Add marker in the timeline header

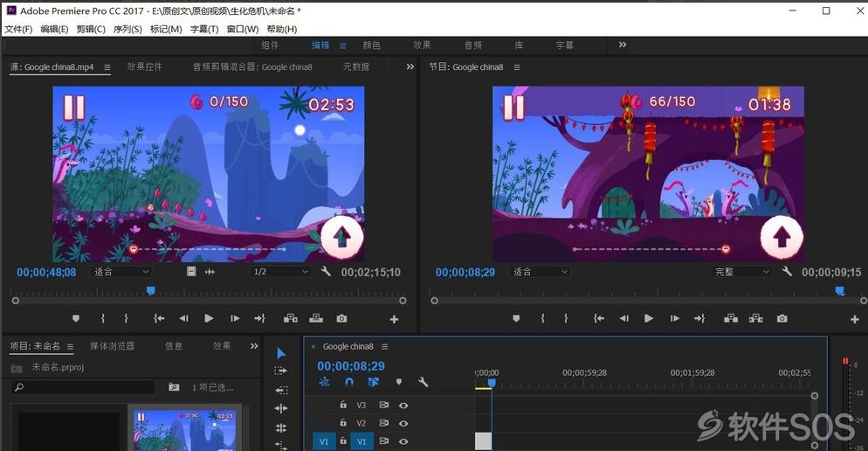click(x=398, y=382)
